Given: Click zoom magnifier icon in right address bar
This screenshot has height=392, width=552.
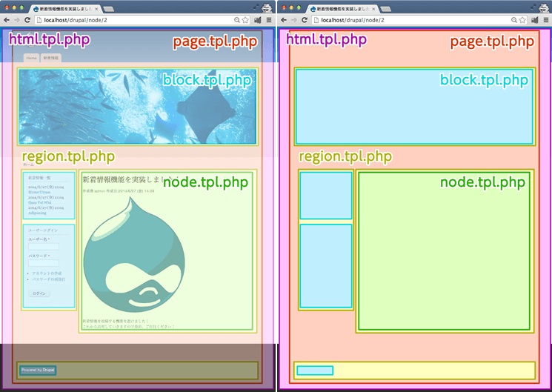Looking at the screenshot, I should pos(514,20).
